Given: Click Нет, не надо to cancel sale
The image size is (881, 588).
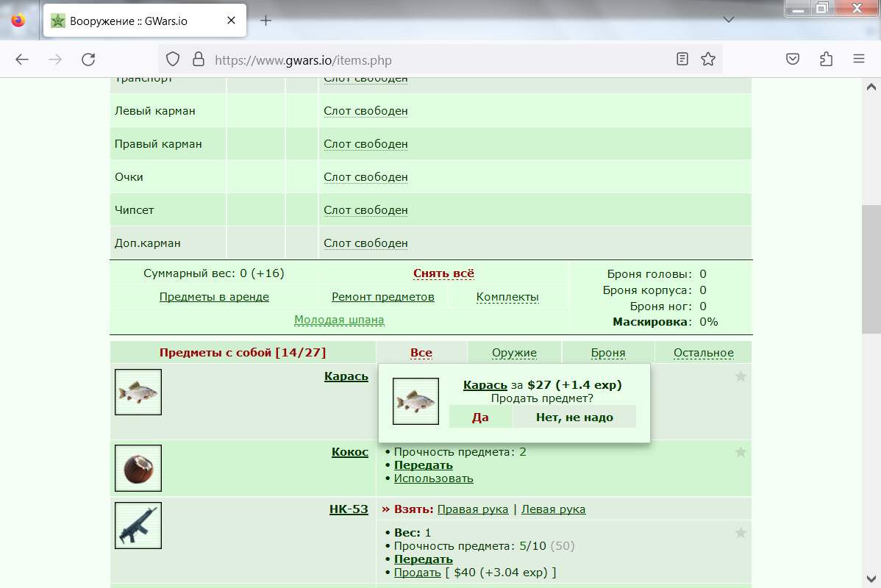Looking at the screenshot, I should pyautogui.click(x=574, y=417).
